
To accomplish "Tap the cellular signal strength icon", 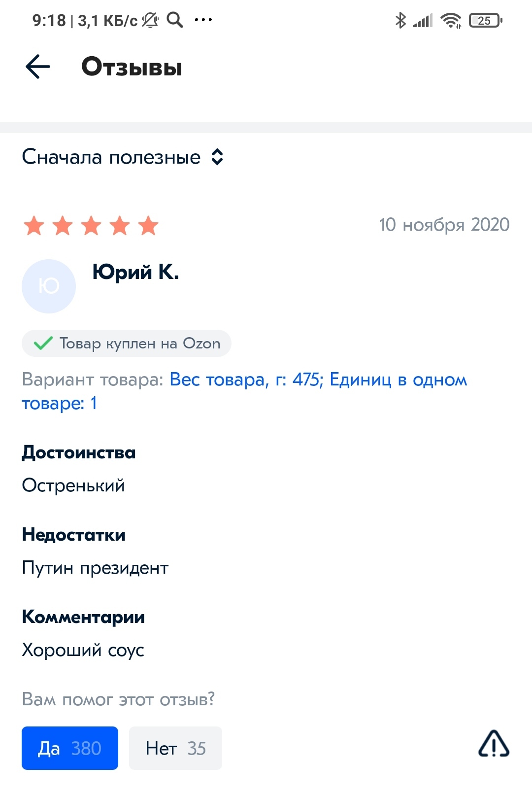I will tap(423, 20).
